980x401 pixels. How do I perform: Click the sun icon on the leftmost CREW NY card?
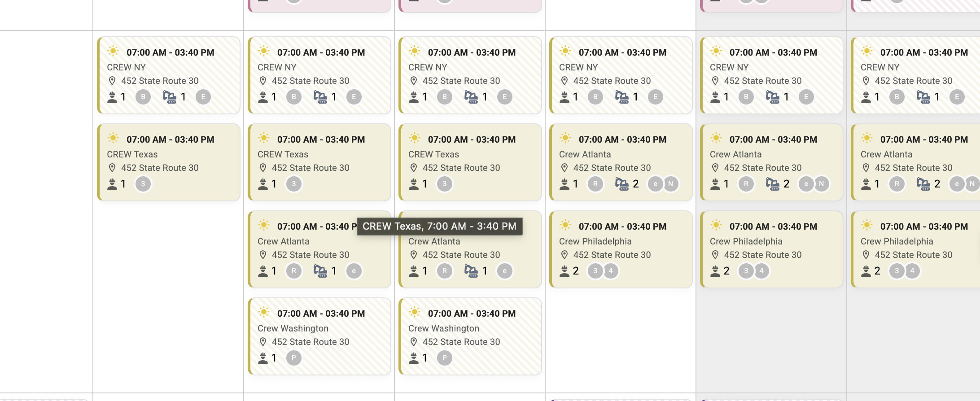[x=113, y=51]
